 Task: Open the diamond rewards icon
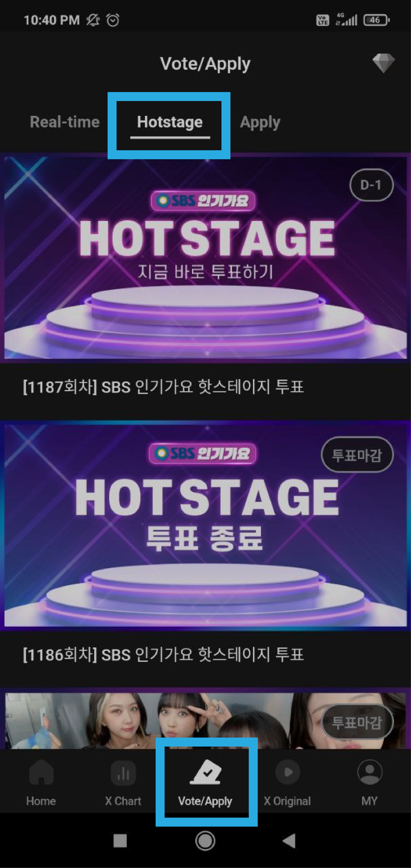[x=383, y=63]
